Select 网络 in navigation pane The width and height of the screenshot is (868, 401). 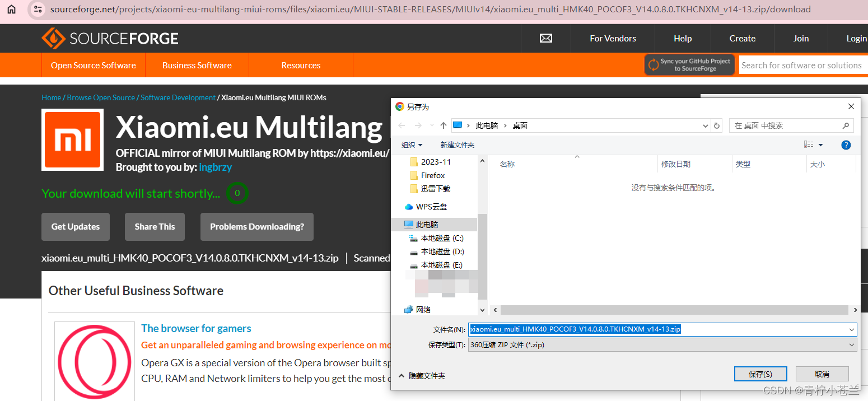[x=417, y=310]
